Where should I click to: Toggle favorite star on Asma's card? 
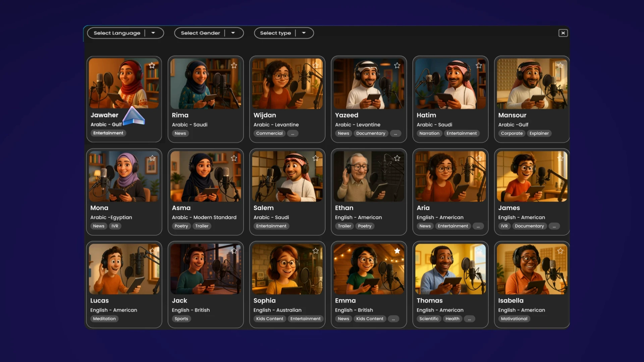[234, 158]
